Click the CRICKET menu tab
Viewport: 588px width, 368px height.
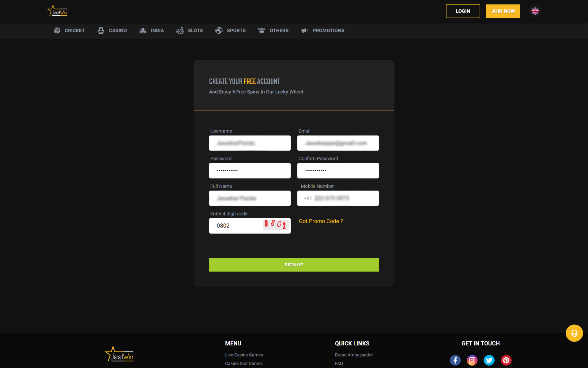[x=69, y=30]
